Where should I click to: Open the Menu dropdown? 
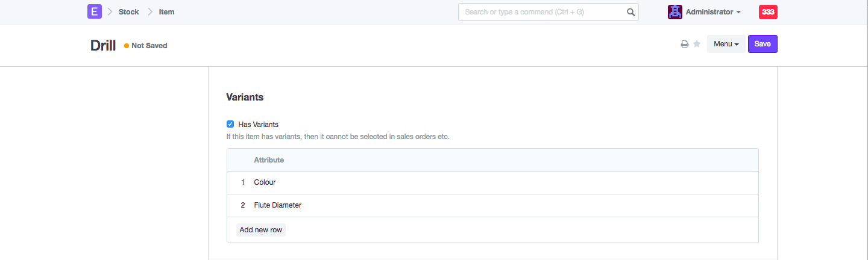click(x=726, y=44)
